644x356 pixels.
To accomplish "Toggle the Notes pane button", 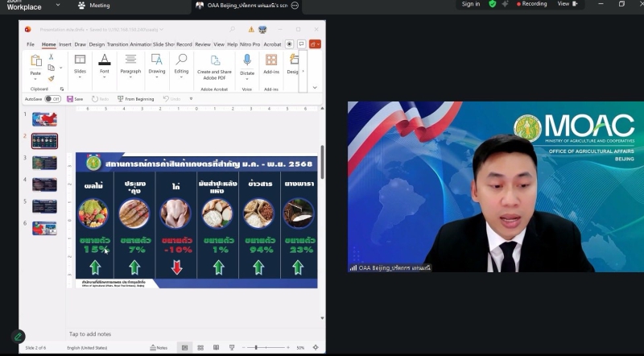I will point(159,347).
